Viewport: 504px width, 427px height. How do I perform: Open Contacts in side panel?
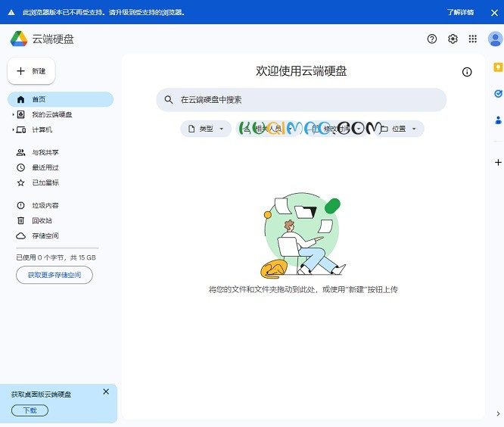click(498, 120)
